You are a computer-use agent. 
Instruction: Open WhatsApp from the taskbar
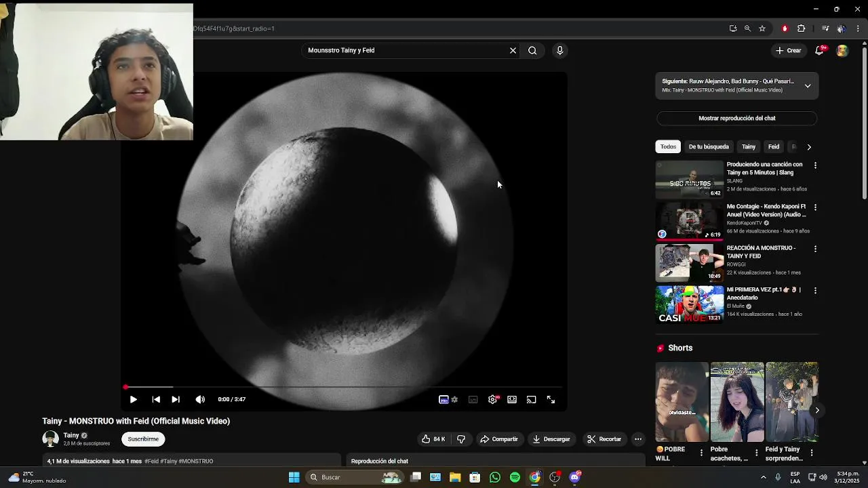pos(495,477)
